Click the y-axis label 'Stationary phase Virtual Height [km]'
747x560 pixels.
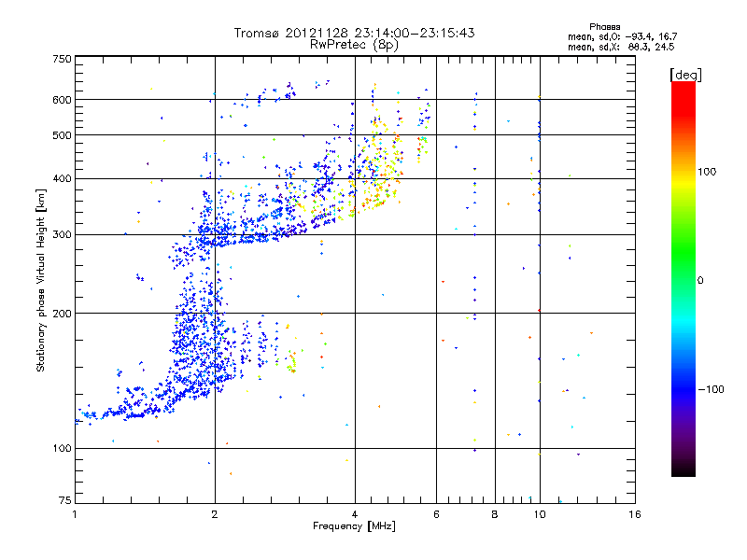point(41,280)
